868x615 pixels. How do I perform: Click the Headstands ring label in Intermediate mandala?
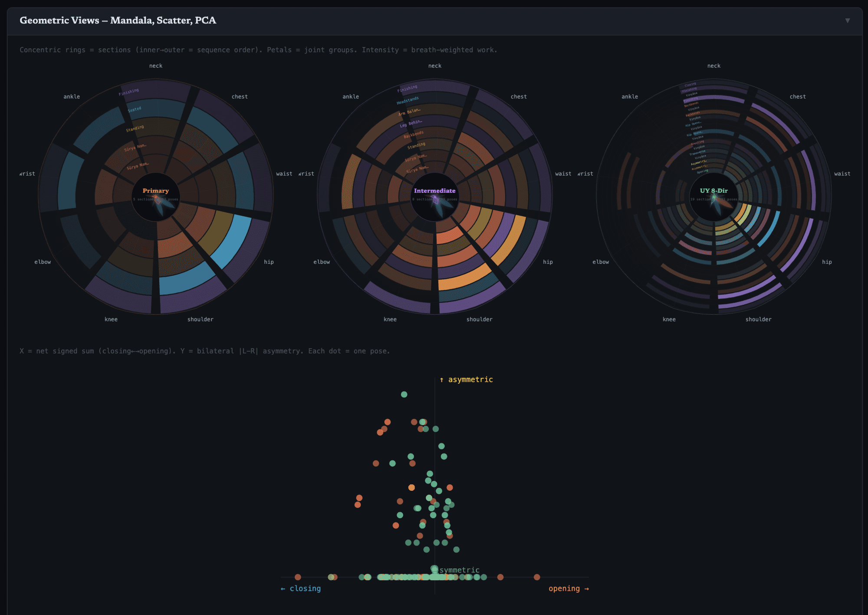(x=408, y=101)
